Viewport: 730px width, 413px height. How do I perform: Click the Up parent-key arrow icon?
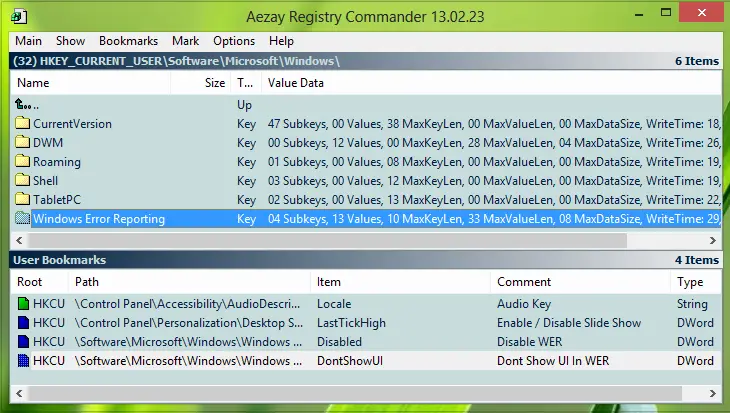point(22,104)
